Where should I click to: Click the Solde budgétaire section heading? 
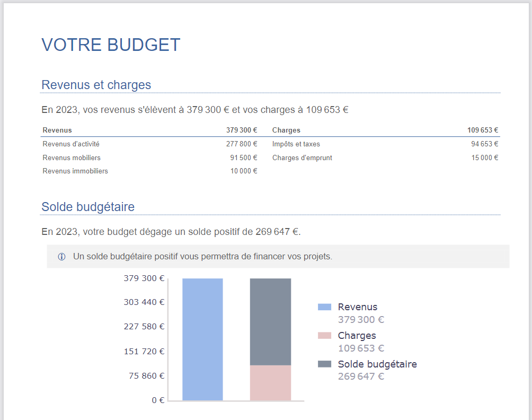click(x=88, y=207)
